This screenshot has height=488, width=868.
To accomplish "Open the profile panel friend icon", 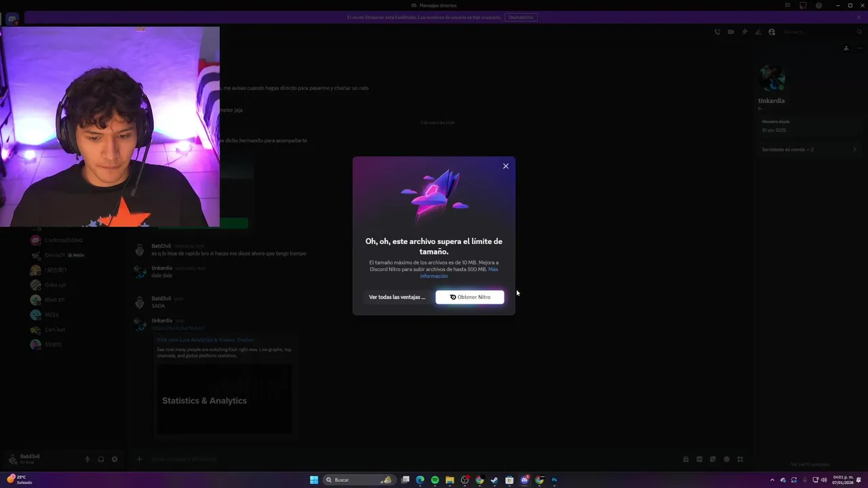I will coord(846,48).
